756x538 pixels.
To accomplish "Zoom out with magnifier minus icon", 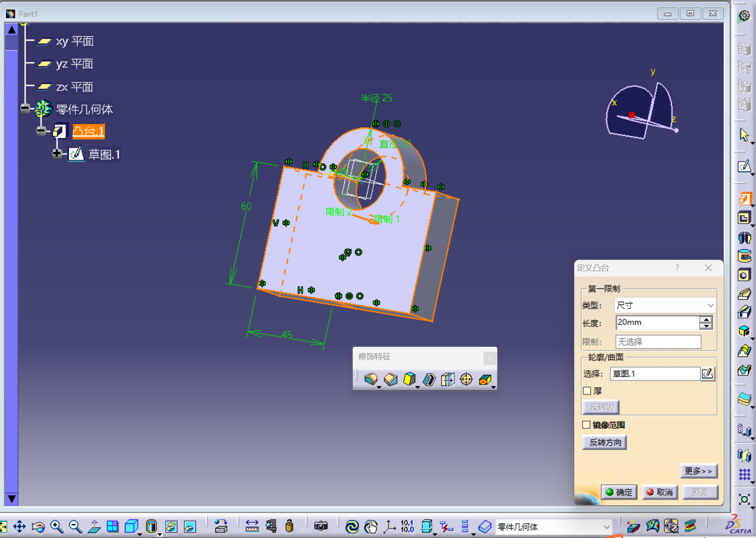I will coord(75,526).
